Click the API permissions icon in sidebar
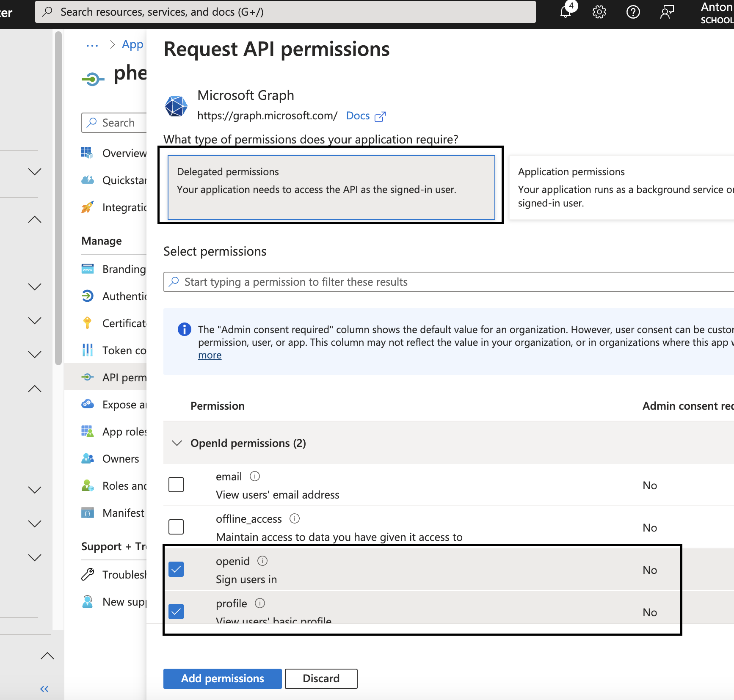734x700 pixels. 87,377
